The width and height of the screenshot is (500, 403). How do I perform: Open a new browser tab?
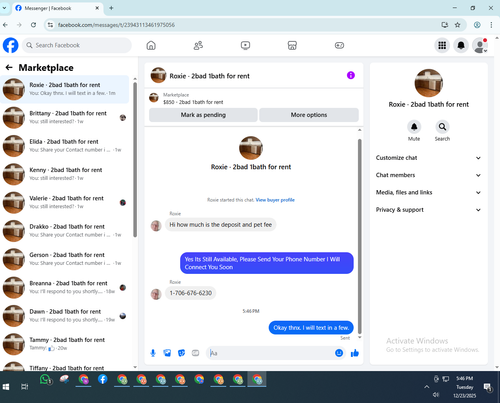pyautogui.click(x=111, y=8)
